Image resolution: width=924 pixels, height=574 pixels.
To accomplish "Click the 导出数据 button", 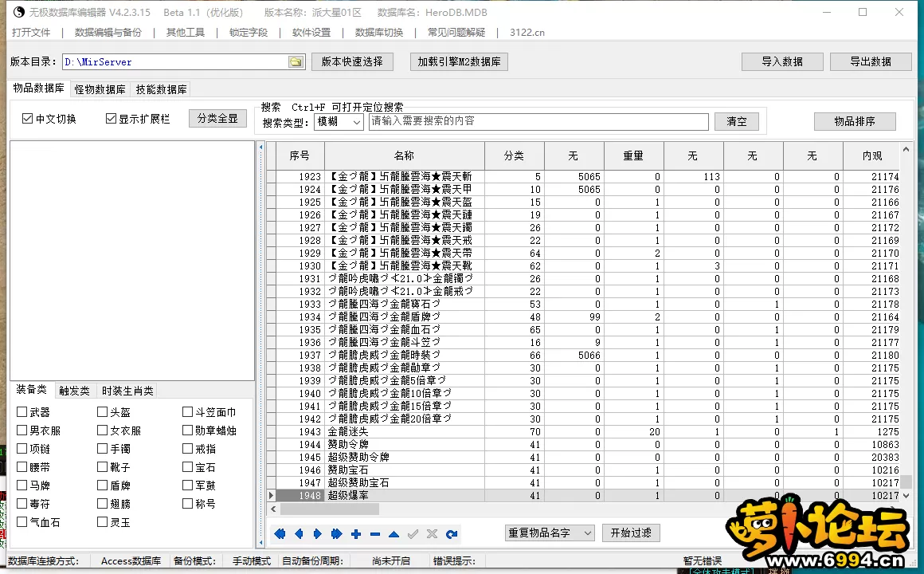I will (871, 61).
